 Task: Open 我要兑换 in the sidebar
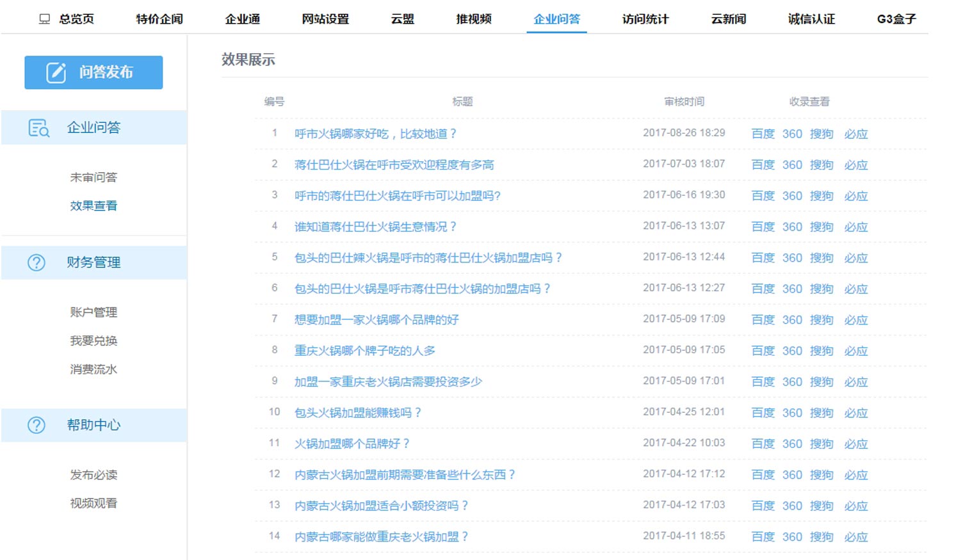pos(93,340)
